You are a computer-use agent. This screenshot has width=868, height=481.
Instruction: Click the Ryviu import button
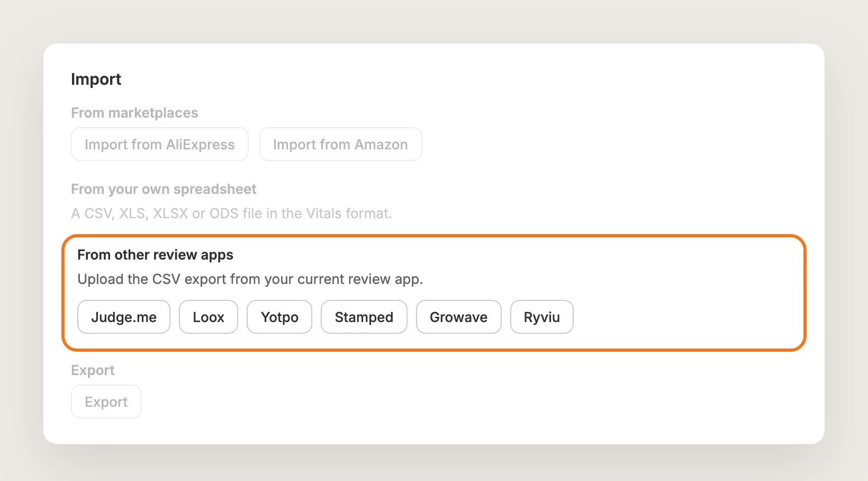pos(542,317)
